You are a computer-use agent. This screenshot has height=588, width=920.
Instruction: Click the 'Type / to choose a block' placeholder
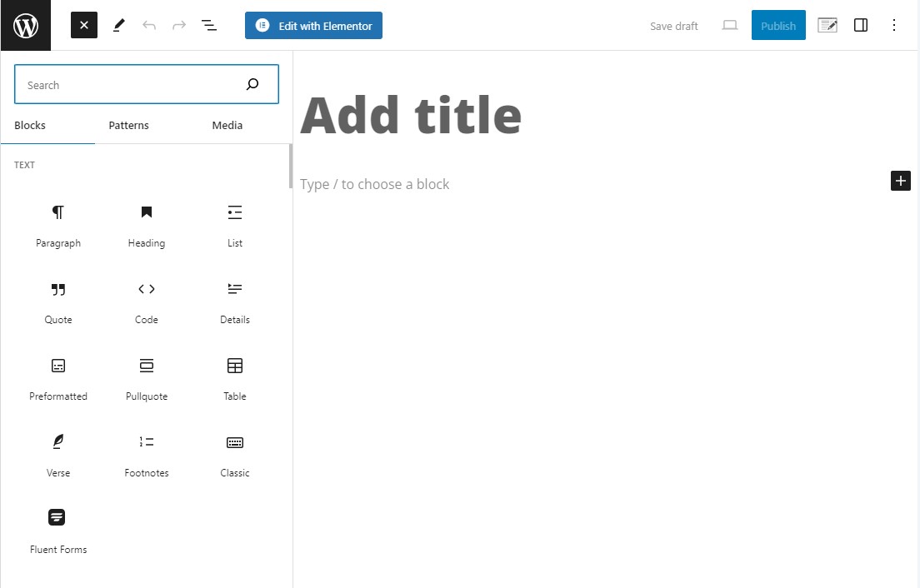tap(374, 184)
